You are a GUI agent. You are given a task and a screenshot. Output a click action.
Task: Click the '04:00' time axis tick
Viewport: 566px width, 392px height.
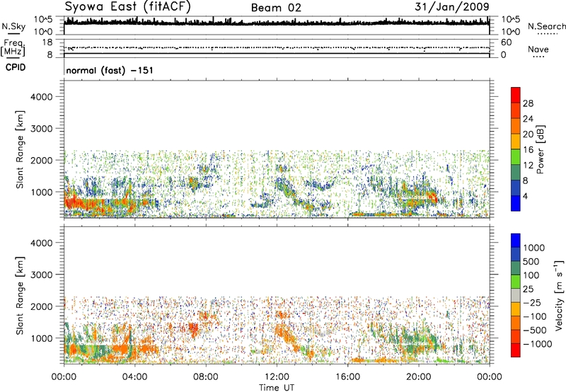click(x=134, y=377)
